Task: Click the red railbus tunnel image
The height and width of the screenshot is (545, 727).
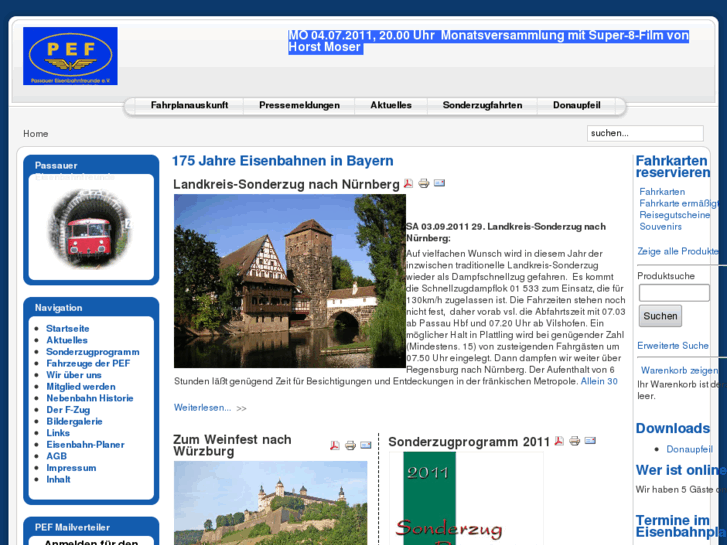Action: click(90, 229)
